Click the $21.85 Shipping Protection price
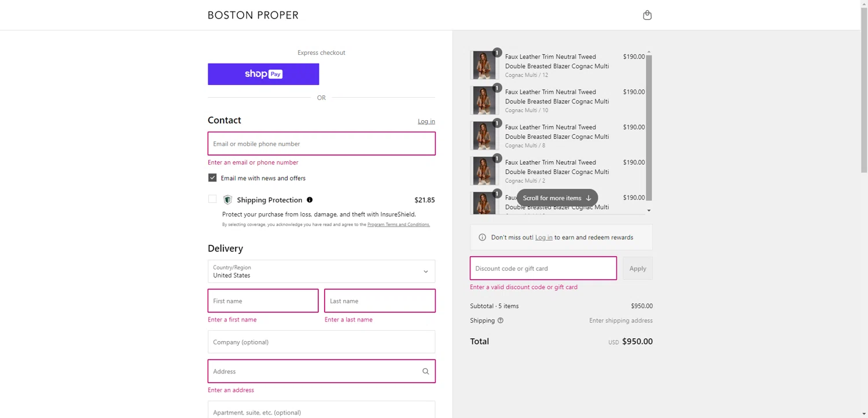 [424, 200]
